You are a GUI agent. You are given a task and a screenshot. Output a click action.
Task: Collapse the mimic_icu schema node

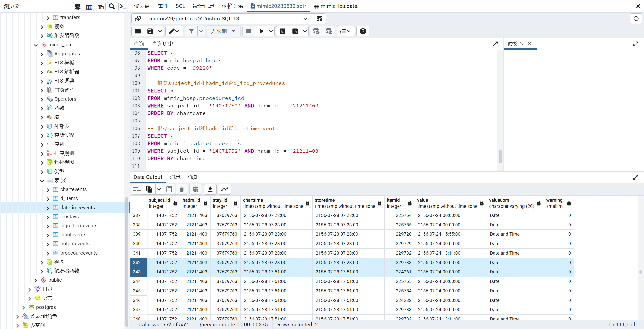coord(36,45)
